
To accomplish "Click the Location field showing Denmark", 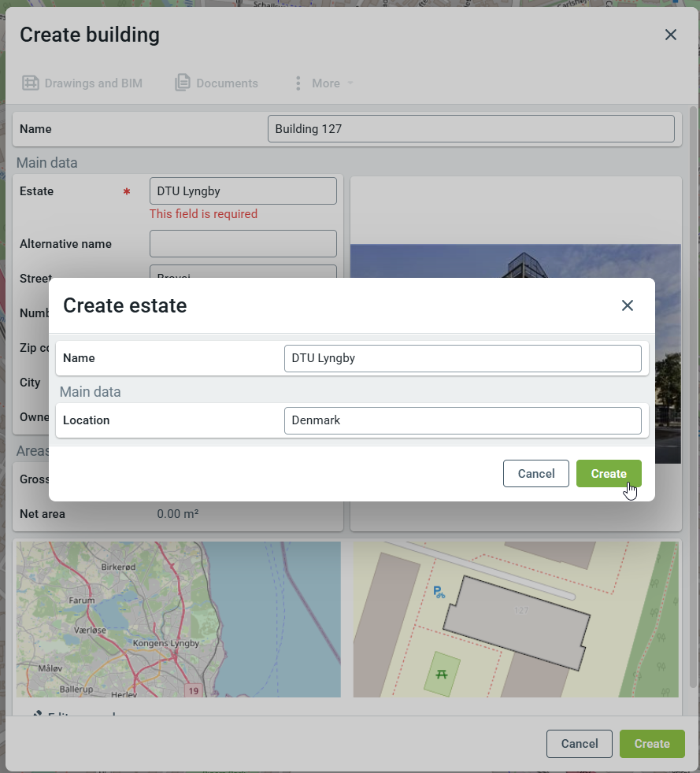I will (462, 420).
